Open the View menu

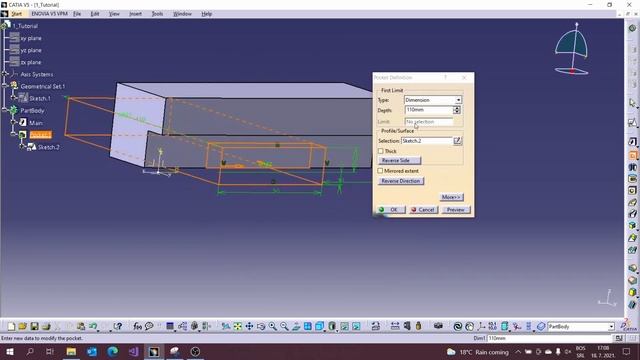point(114,14)
